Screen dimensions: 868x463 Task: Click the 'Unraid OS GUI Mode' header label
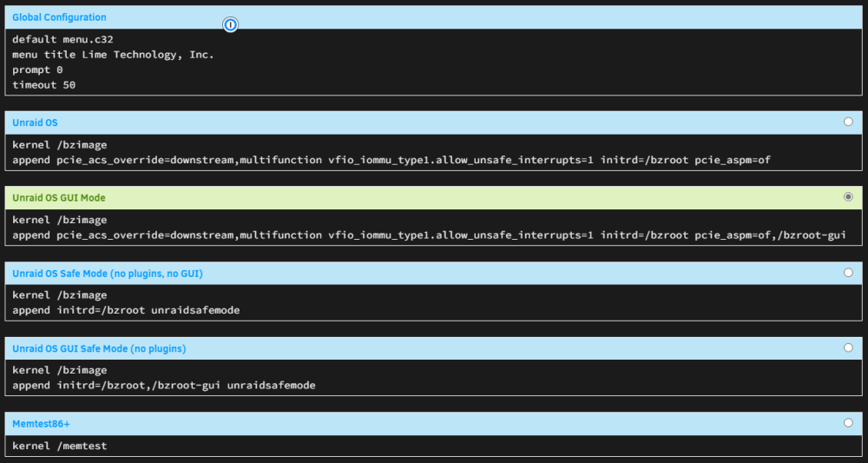pos(59,198)
